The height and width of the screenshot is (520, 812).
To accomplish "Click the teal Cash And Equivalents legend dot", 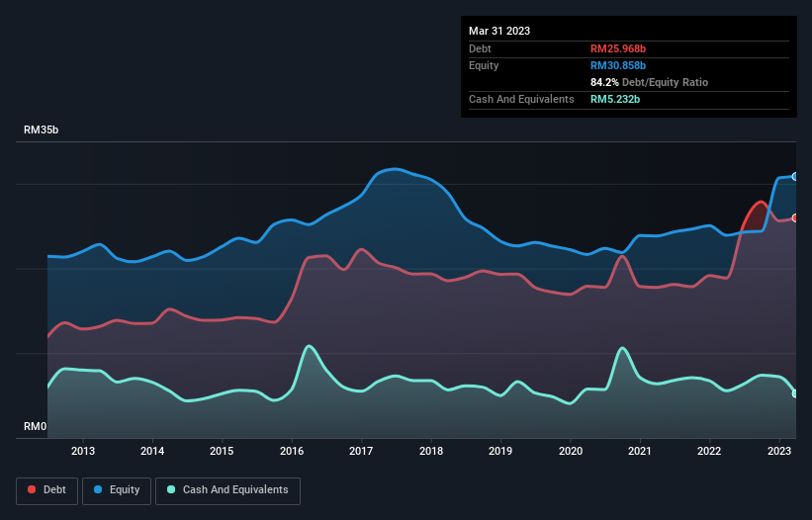I will point(171,489).
